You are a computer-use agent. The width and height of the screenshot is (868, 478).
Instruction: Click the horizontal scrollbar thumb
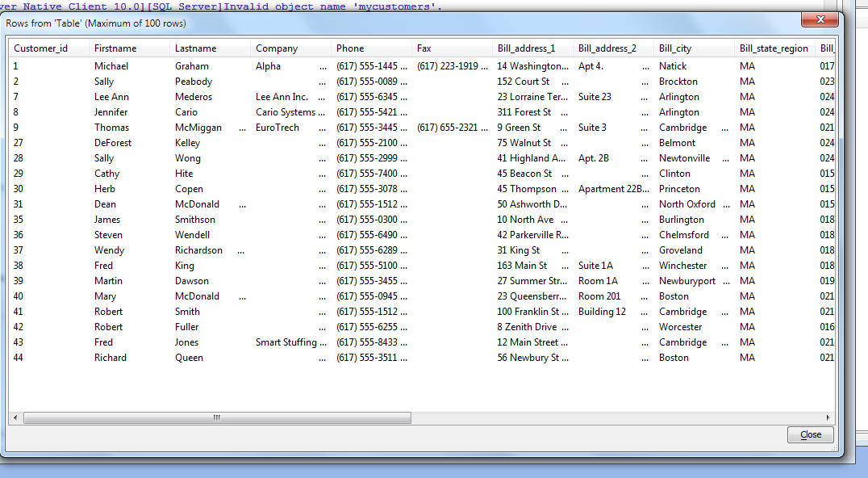coord(217,417)
